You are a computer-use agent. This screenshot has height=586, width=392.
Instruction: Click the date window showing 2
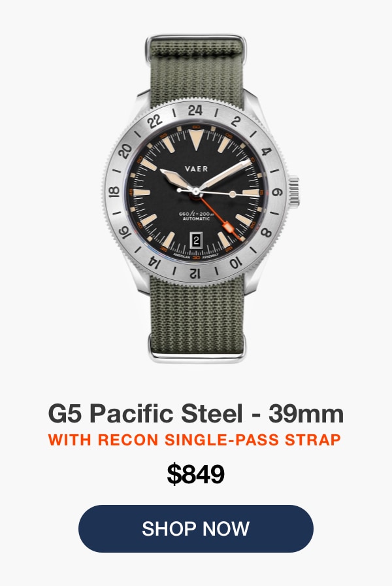pos(197,240)
